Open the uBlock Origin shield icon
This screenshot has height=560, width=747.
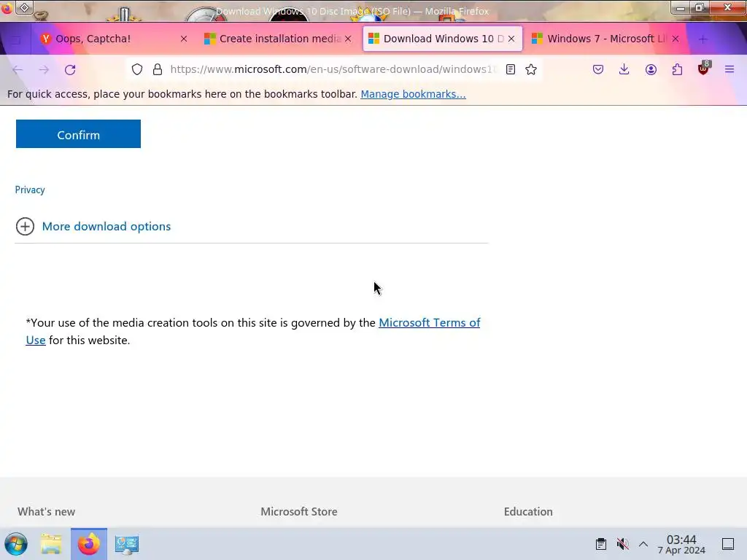point(703,69)
